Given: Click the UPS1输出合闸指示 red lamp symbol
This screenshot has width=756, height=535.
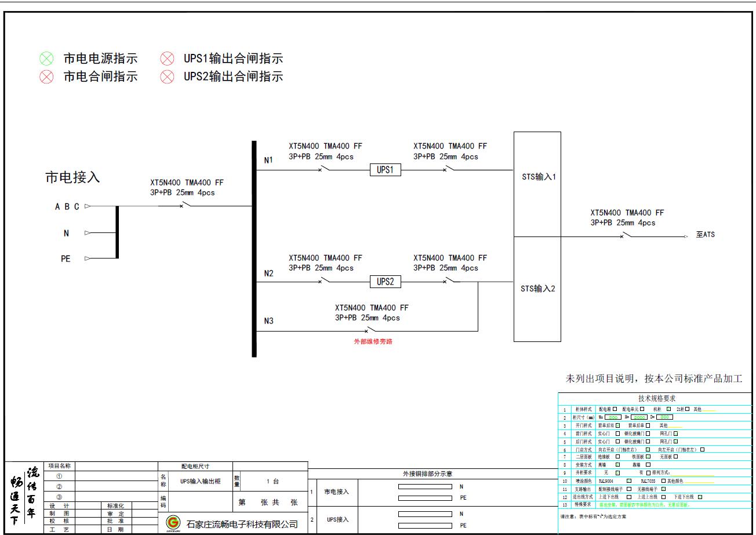Looking at the screenshot, I should [x=167, y=59].
